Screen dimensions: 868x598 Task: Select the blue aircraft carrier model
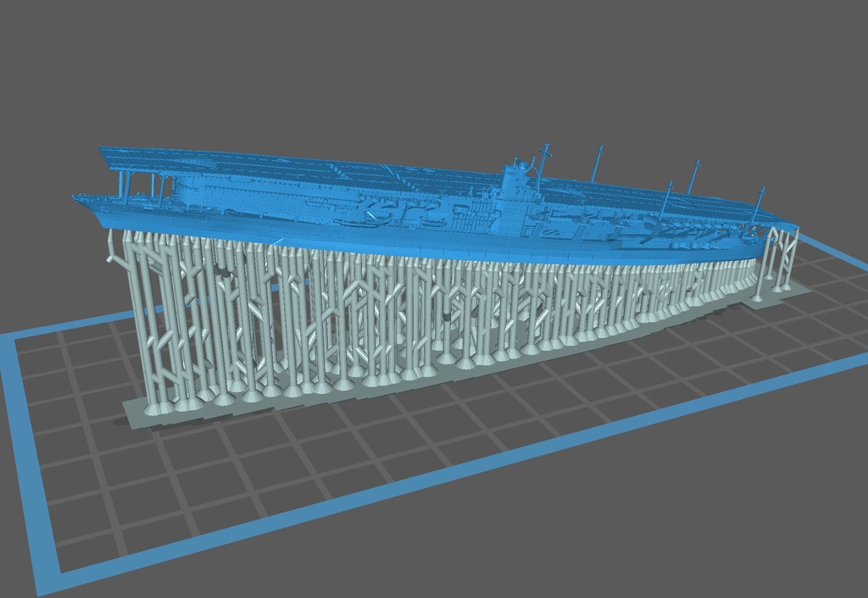[435, 206]
